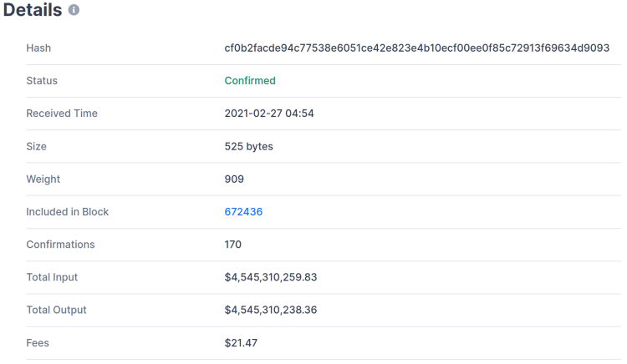Select the confirmations count 170
Viewport: 627px width, 364px height.
coord(233,245)
